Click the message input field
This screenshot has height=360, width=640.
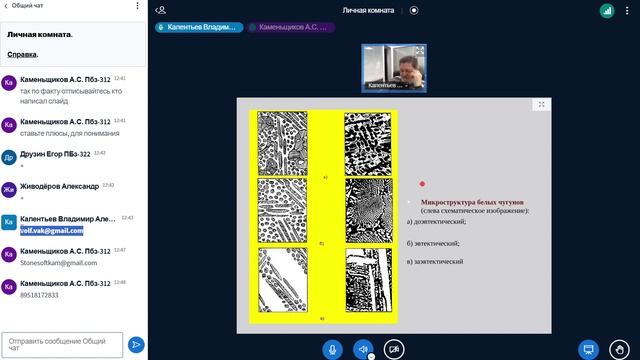point(62,344)
